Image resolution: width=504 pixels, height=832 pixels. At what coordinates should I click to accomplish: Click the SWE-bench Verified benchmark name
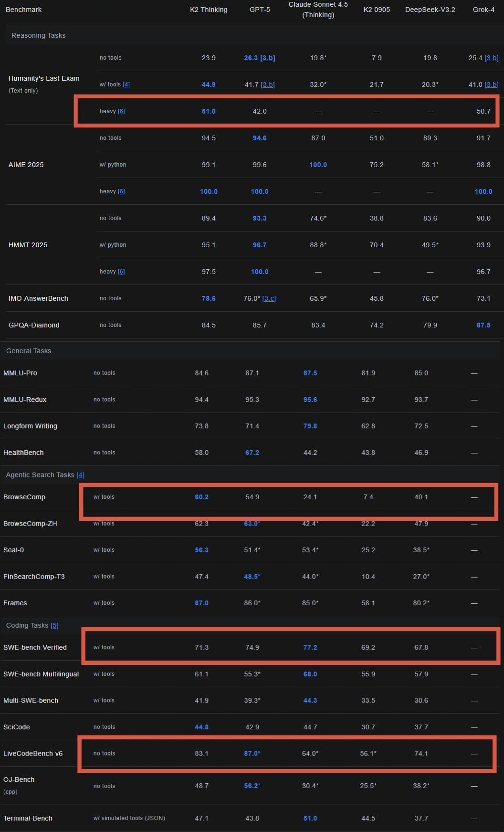[x=35, y=647]
